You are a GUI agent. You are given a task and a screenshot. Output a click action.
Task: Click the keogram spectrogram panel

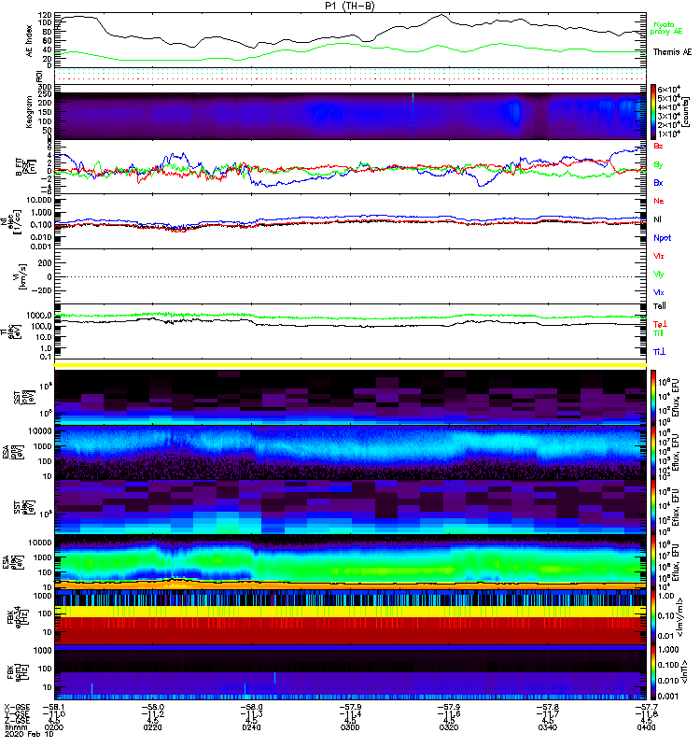[350, 112]
